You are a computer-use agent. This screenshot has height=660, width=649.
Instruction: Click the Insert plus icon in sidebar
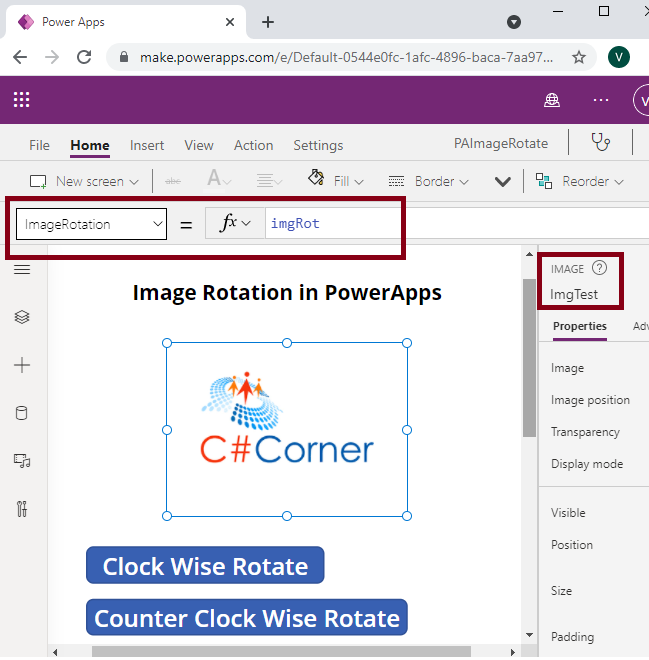22,365
